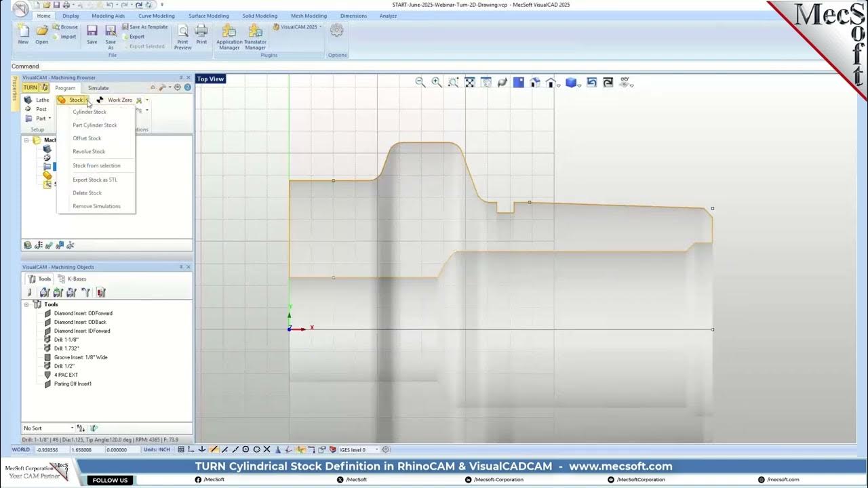Choose Part Cylinder Stock menu item
The height and width of the screenshot is (488, 868).
(x=95, y=125)
